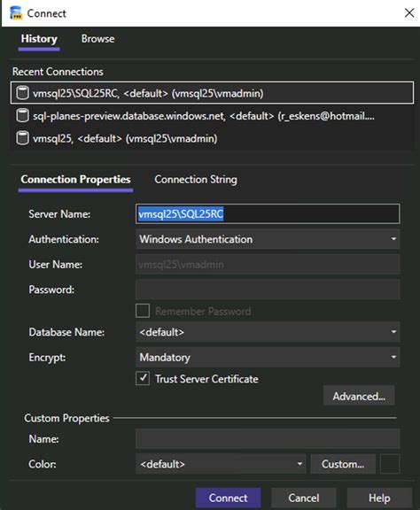Click the custom properties Name field
420x510 pixels.
point(268,439)
